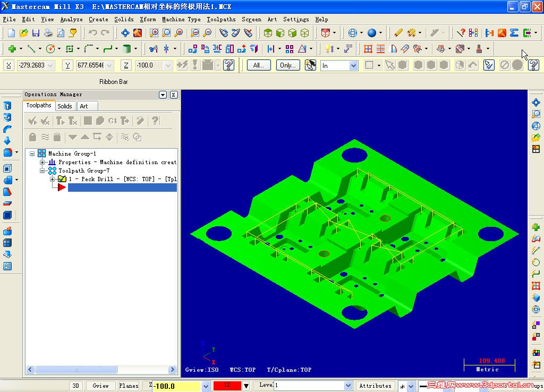
Task: Click the AutoCursor fast point icon
Action: [x=183, y=65]
